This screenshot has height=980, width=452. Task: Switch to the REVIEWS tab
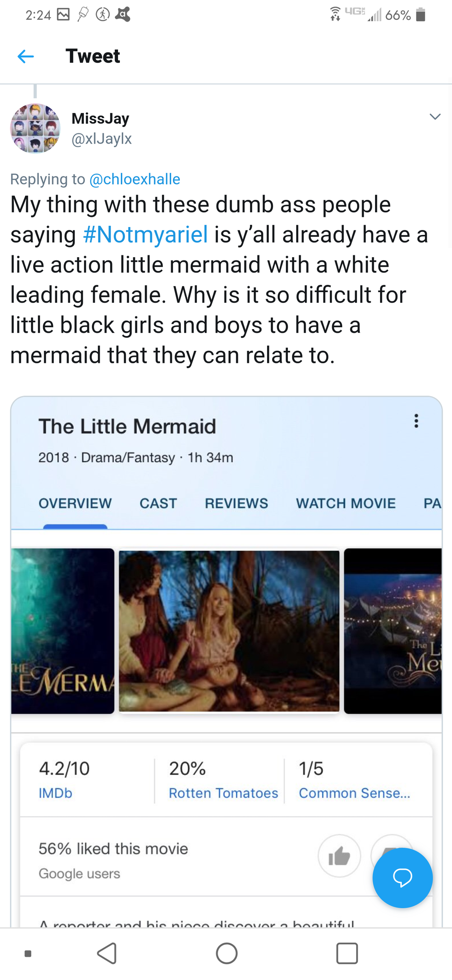pyautogui.click(x=236, y=503)
